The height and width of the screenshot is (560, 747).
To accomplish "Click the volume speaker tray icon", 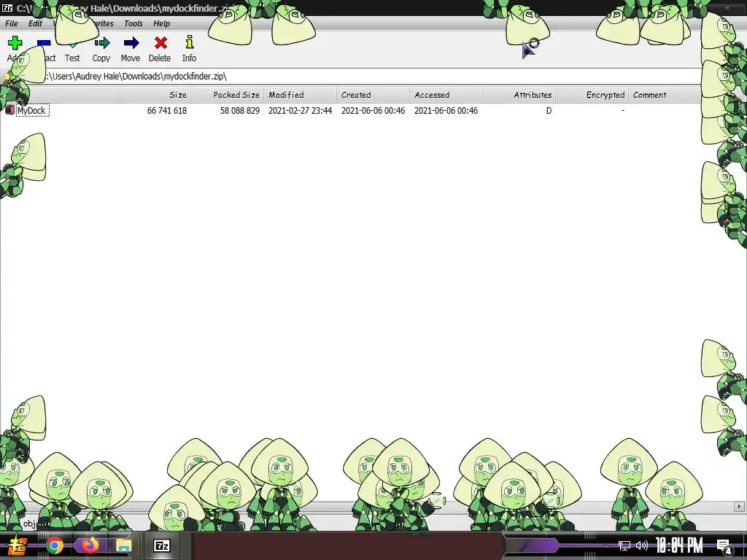I will [x=642, y=545].
